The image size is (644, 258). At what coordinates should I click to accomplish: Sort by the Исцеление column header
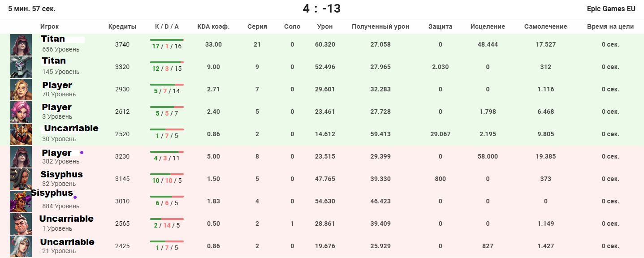[488, 27]
